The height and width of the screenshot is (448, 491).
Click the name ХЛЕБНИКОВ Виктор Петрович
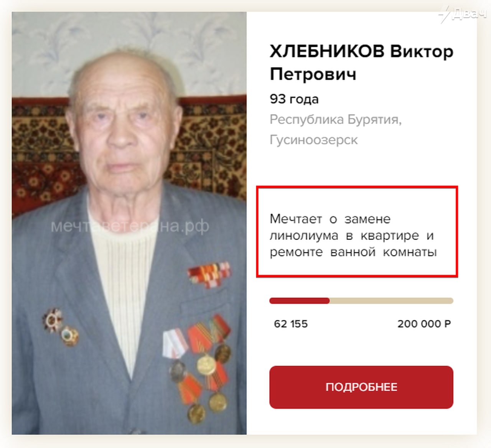click(361, 62)
